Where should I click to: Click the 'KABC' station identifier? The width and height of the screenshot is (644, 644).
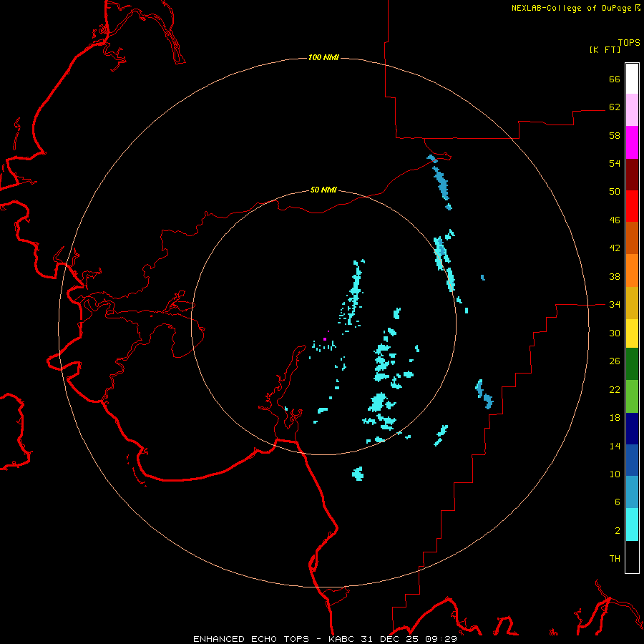[x=342, y=639]
